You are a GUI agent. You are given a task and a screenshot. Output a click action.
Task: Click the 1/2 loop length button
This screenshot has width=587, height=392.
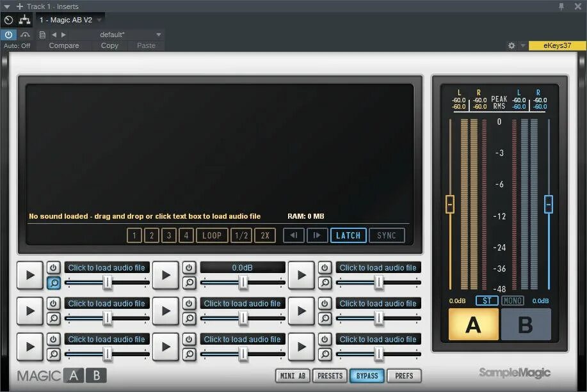[241, 235]
